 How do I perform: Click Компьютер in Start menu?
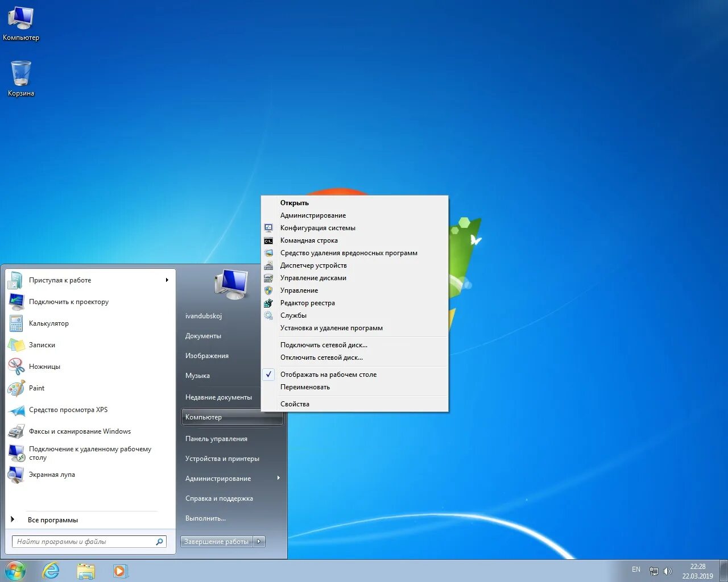pos(232,417)
